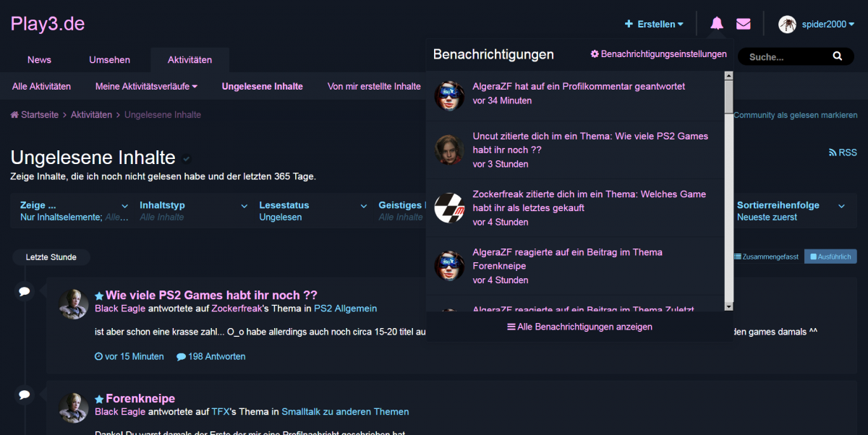
Task: Click star icon before Forenkneipe title
Action: [99, 399]
